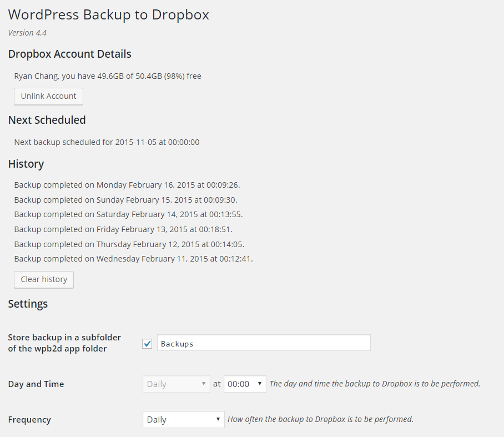The image size is (504, 437).
Task: Click the Backups subfolder name field
Action: [x=264, y=343]
